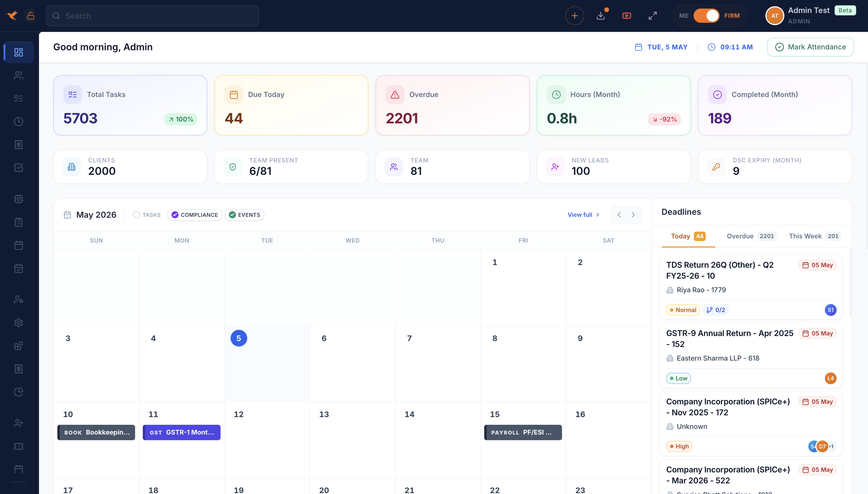Image resolution: width=868 pixels, height=494 pixels.
Task: Open the sidebar settings gear icon
Action: pyautogui.click(x=19, y=323)
